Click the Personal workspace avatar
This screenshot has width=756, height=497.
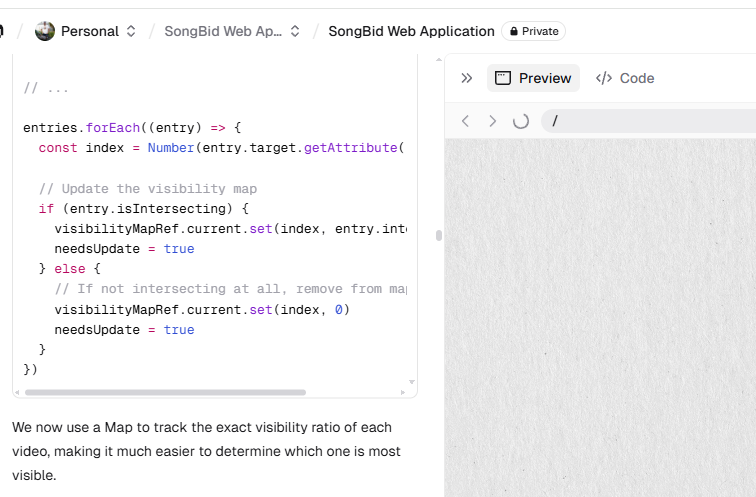45,31
